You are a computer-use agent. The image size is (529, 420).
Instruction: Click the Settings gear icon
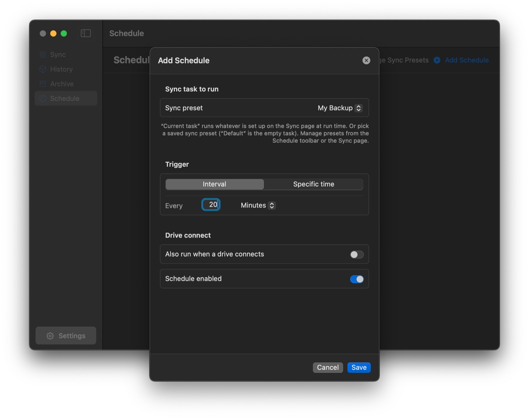[50, 336]
